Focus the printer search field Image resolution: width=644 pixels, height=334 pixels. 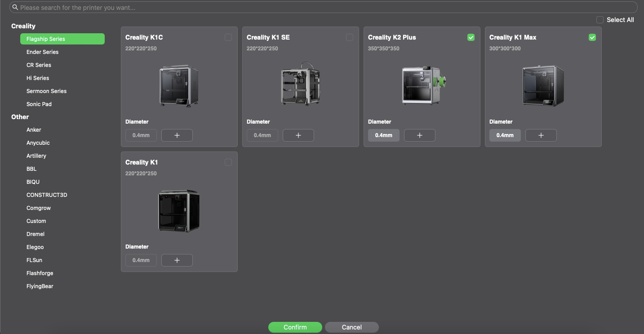324,8
